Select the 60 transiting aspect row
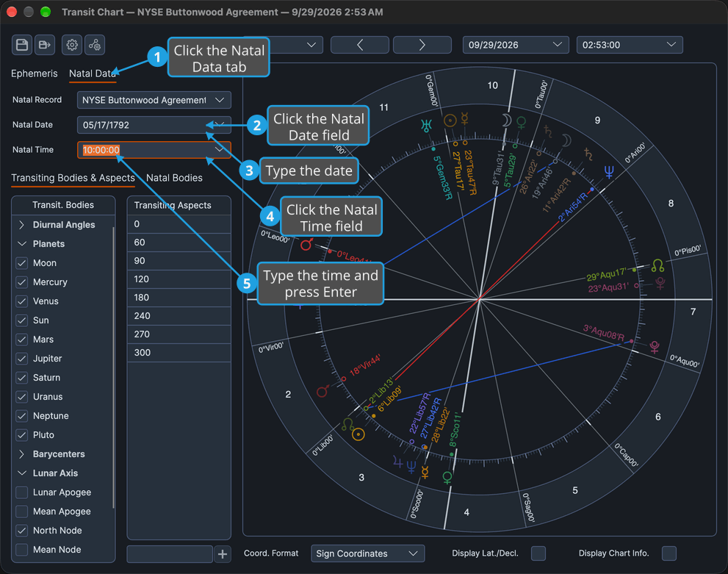 click(x=179, y=243)
